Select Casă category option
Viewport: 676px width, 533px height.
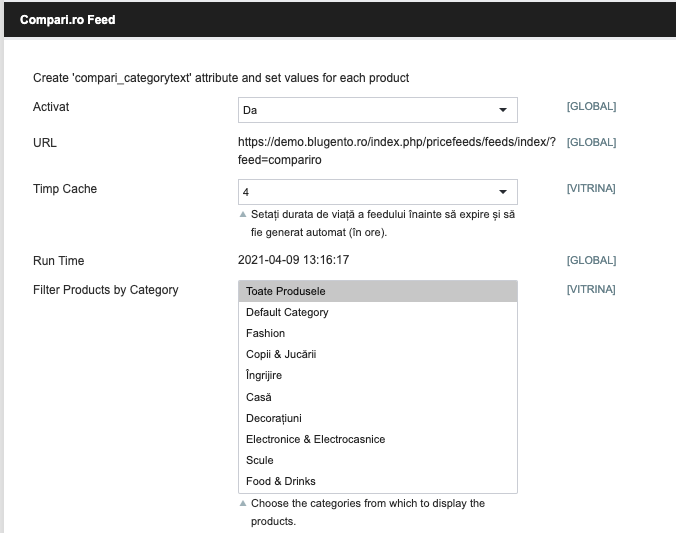coord(378,397)
